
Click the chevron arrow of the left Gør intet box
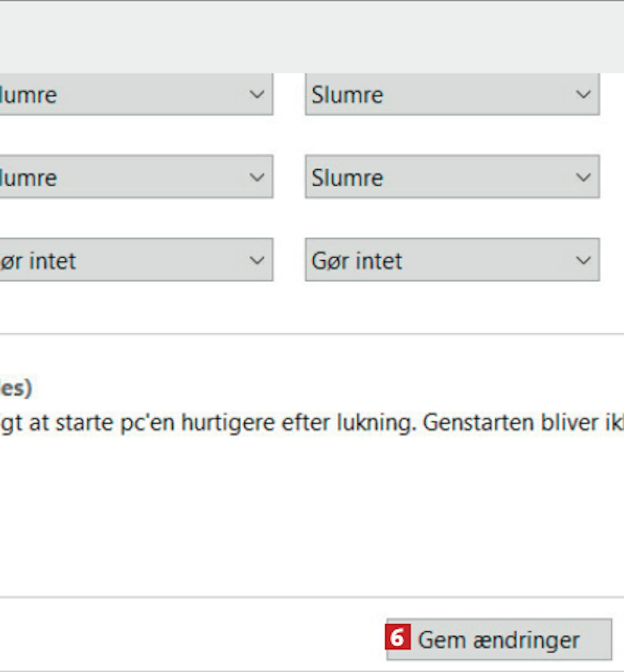tap(257, 261)
